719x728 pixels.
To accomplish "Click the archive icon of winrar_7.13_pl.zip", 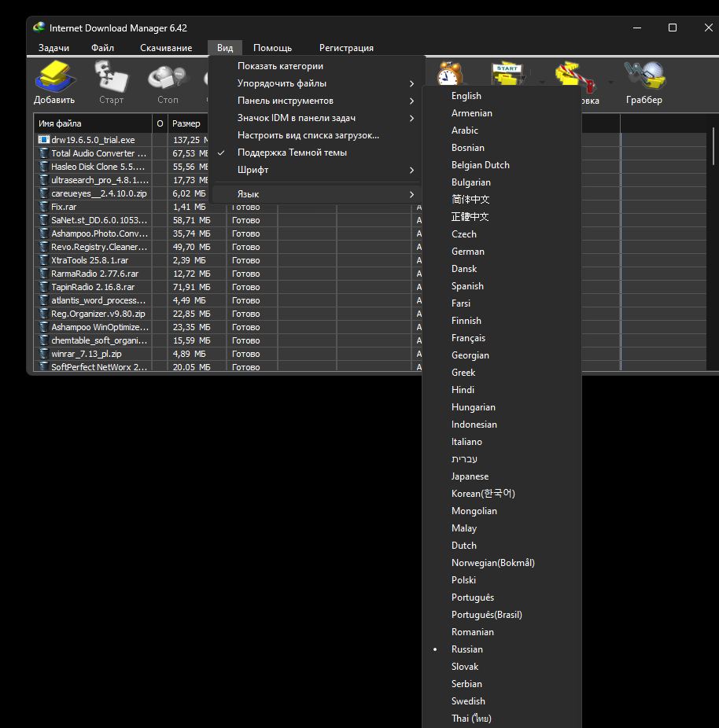I will point(44,354).
